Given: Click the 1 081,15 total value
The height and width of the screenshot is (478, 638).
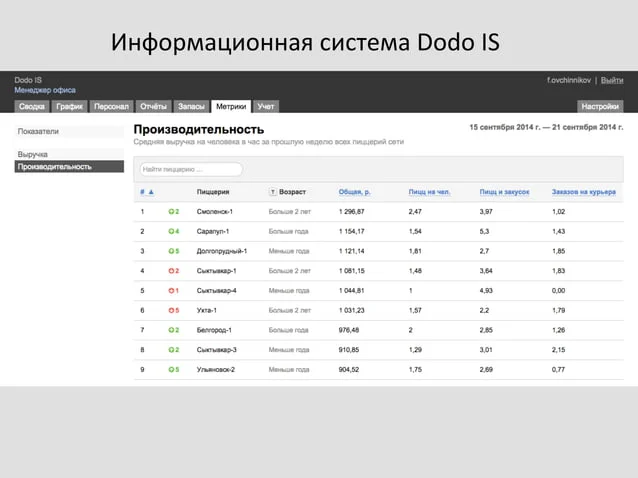Looking at the screenshot, I should [352, 271].
